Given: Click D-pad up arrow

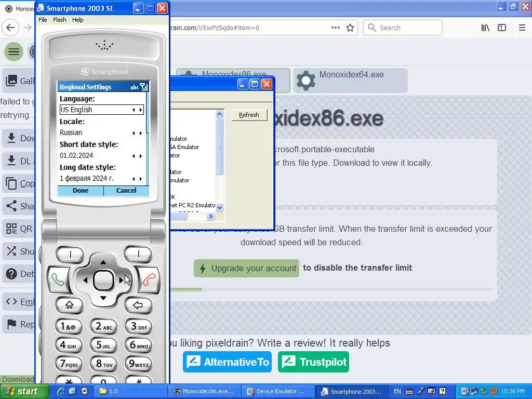Looking at the screenshot, I should (x=103, y=262).
